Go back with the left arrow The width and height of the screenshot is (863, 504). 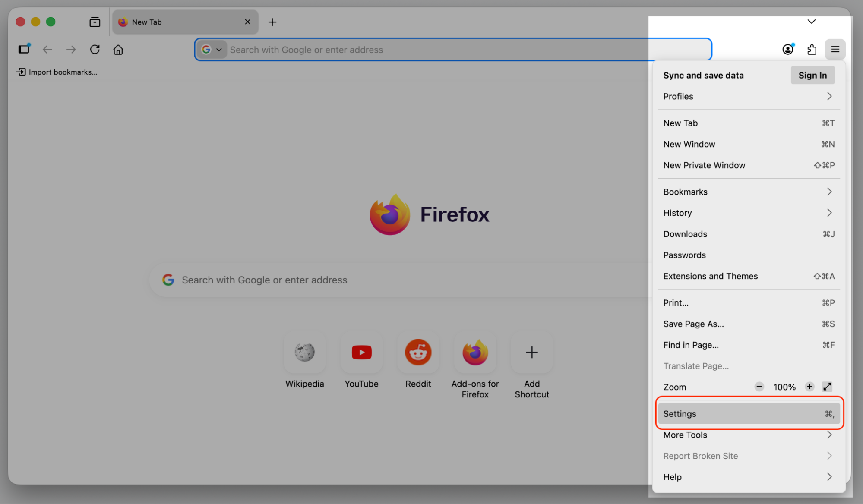point(47,50)
